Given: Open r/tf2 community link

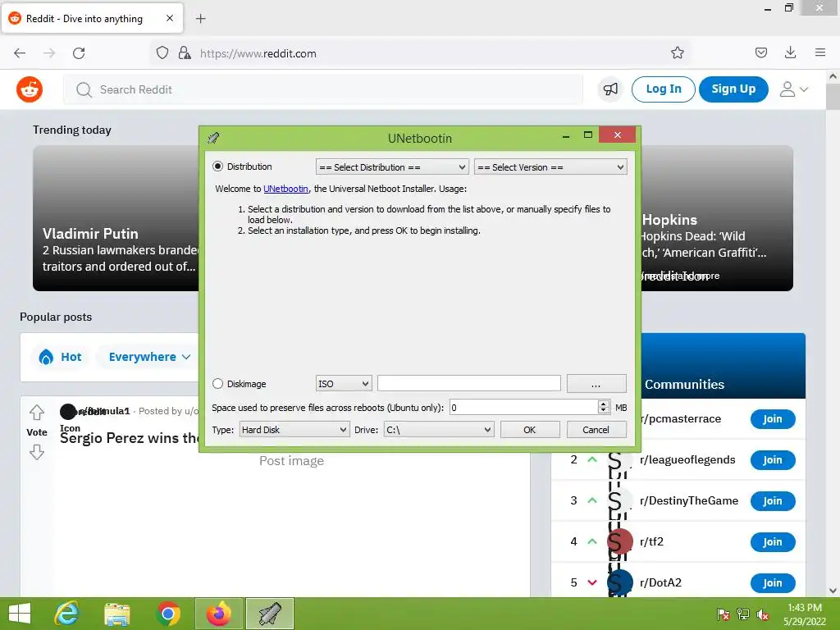Looking at the screenshot, I should (651, 541).
